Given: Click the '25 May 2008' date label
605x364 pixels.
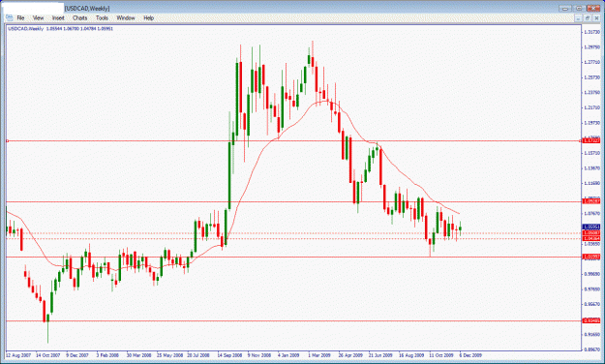Looking at the screenshot, I should click(x=169, y=355).
